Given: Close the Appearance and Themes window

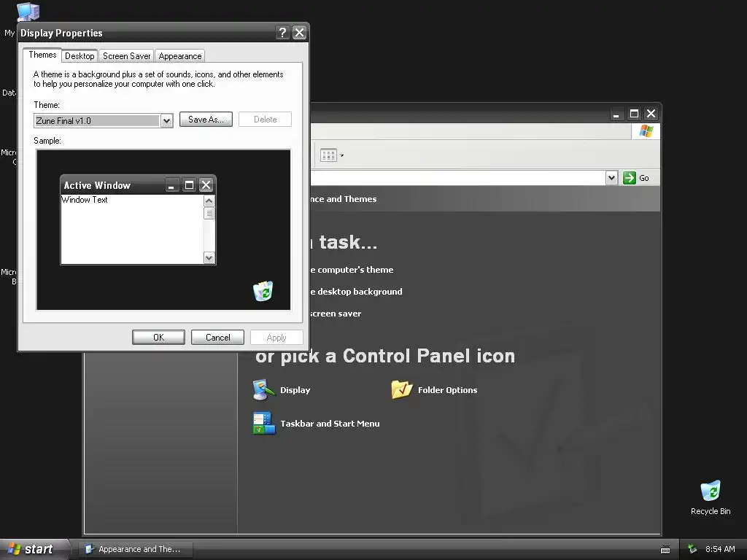Looking at the screenshot, I should (x=651, y=114).
